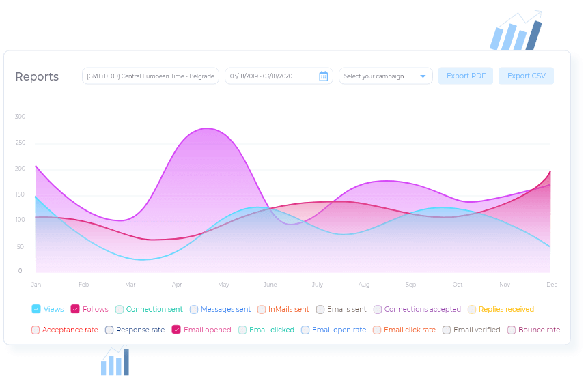Click the 150 value on vertical axis
Image resolution: width=588 pixels, height=376 pixels.
click(x=20, y=194)
